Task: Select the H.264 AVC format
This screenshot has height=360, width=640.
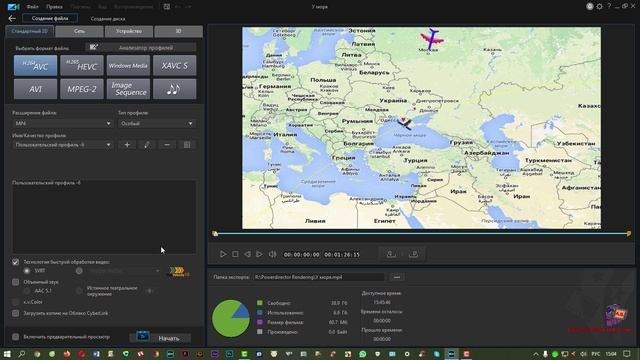Action: coord(36,65)
